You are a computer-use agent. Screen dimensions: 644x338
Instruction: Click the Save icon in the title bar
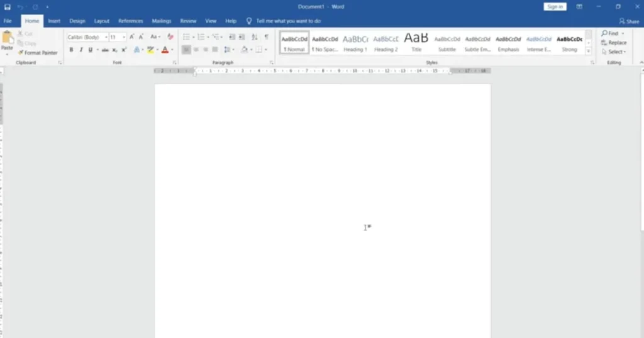point(8,7)
